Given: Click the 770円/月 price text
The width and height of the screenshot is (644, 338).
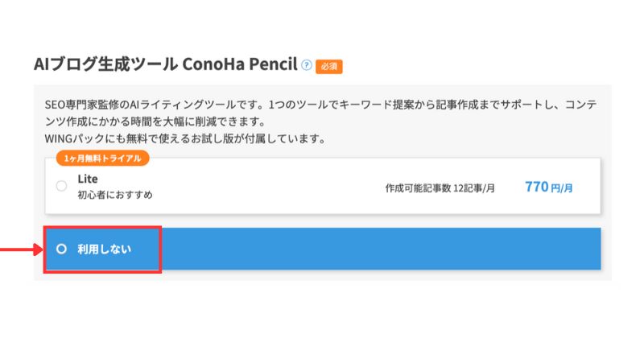Looking at the screenshot, I should click(548, 187).
